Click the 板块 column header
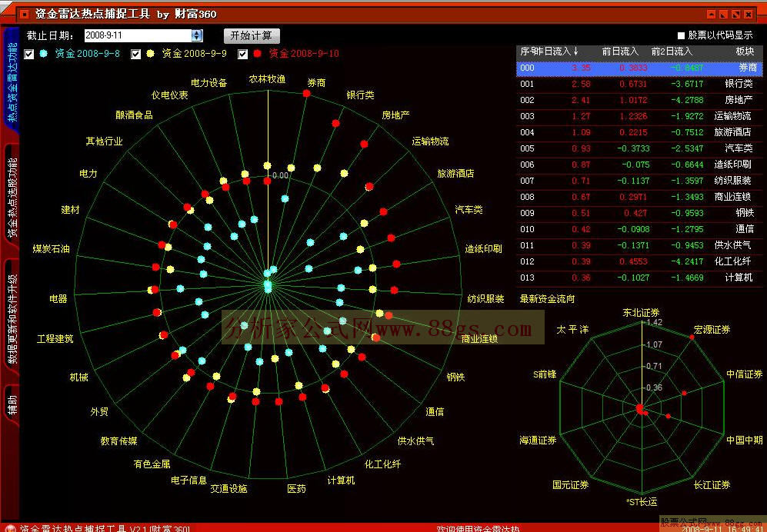The image size is (767, 532). pos(745,52)
